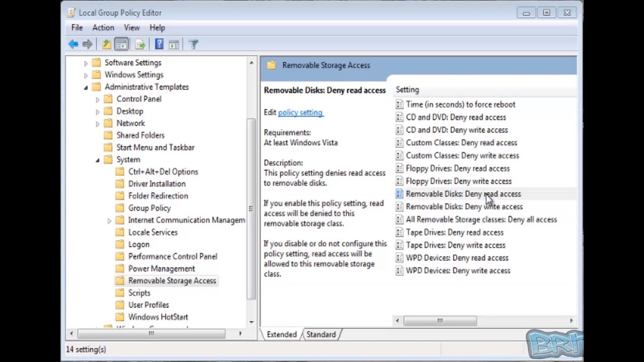Screen dimensions: 644x362
Task: Click settings list scroll right arrow
Action: (571, 321)
